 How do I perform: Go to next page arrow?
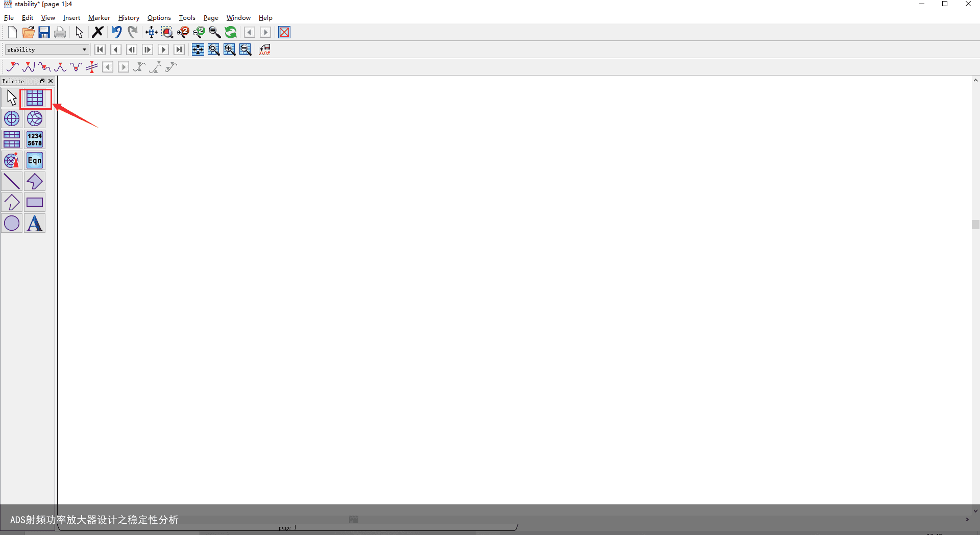click(163, 50)
